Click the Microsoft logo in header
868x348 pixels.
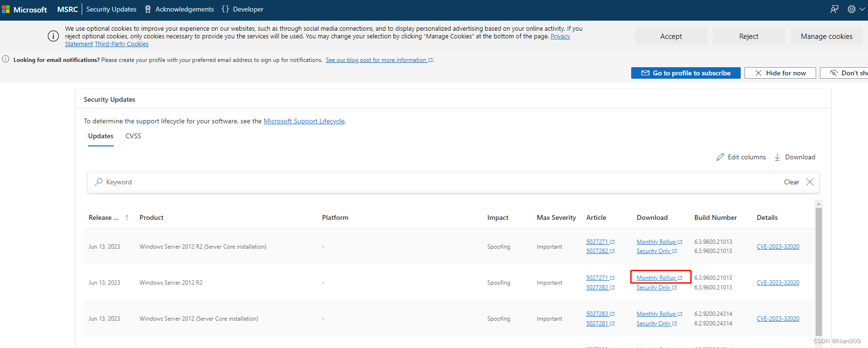click(x=24, y=10)
